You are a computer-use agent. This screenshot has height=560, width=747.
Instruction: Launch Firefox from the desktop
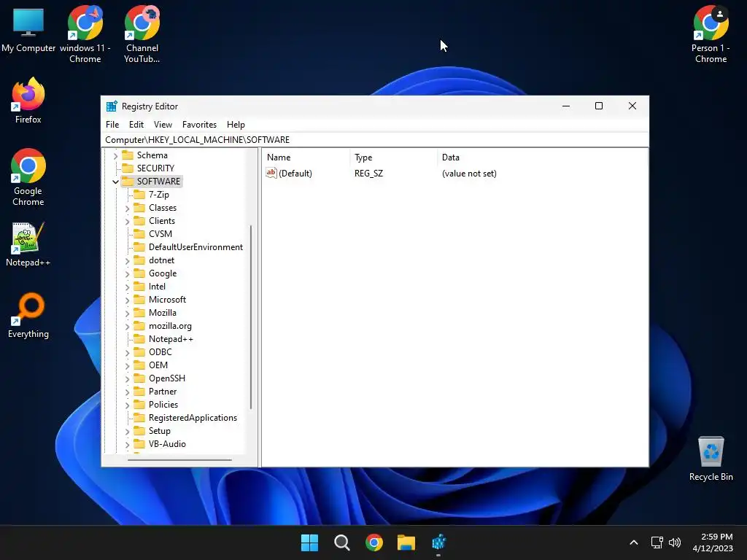[28, 101]
